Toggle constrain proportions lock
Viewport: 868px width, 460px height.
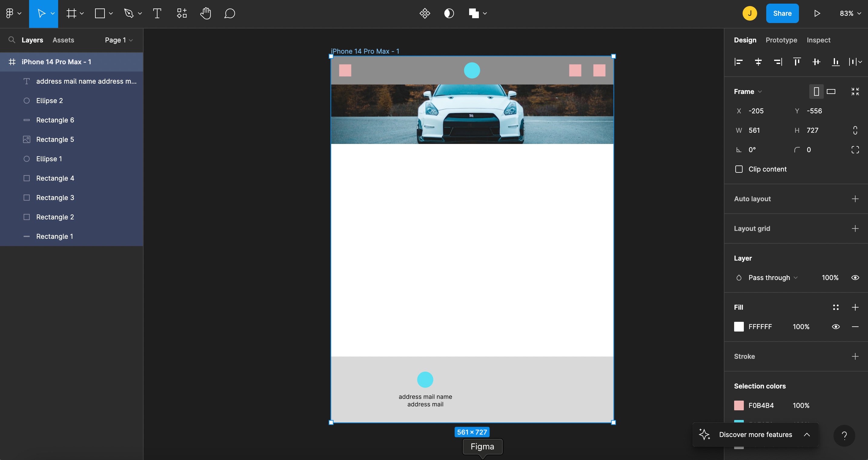click(855, 130)
